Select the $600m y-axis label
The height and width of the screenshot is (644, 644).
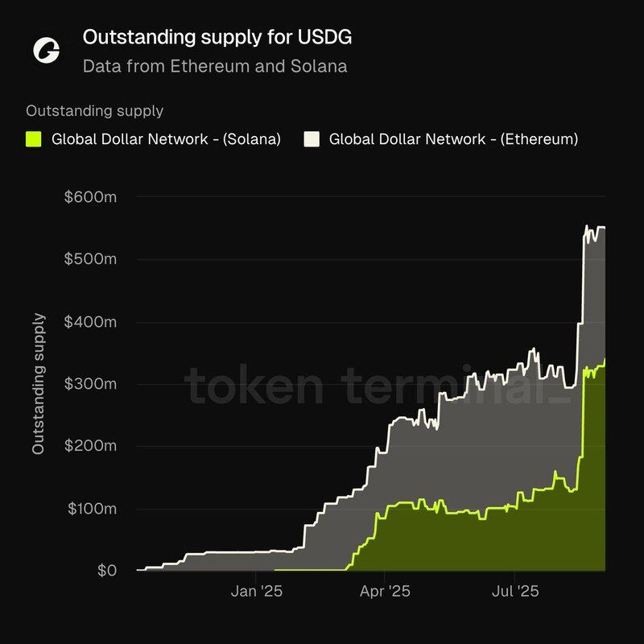(90, 197)
